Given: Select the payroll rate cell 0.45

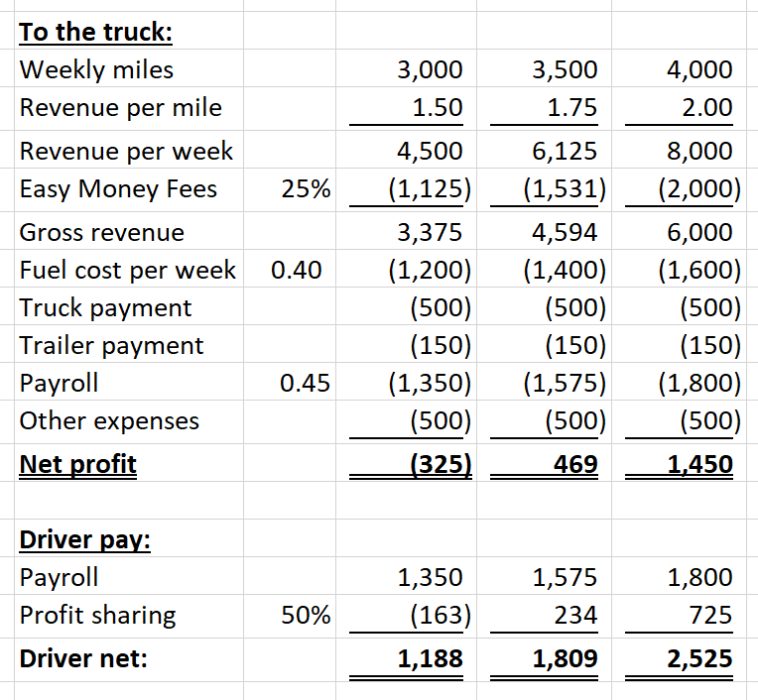Looking at the screenshot, I should 305,383.
